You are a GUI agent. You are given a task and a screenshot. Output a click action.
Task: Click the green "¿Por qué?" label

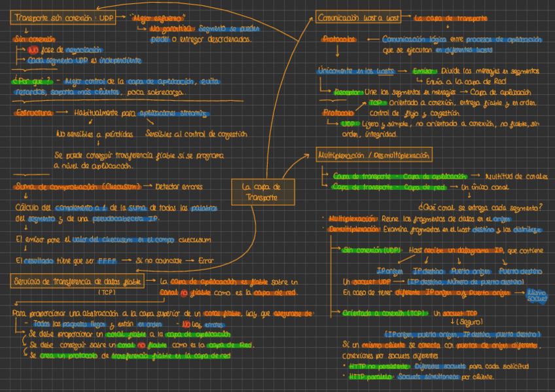(x=32, y=81)
